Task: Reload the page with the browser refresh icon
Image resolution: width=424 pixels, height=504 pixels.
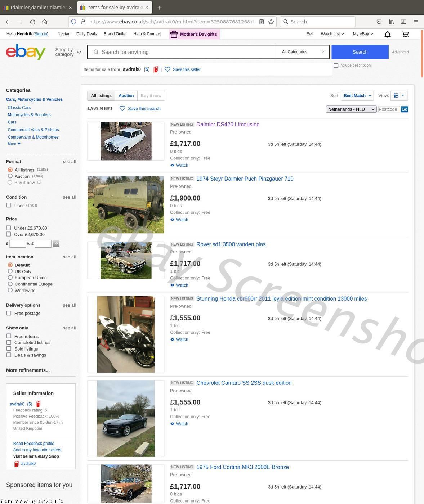Action: [x=32, y=22]
